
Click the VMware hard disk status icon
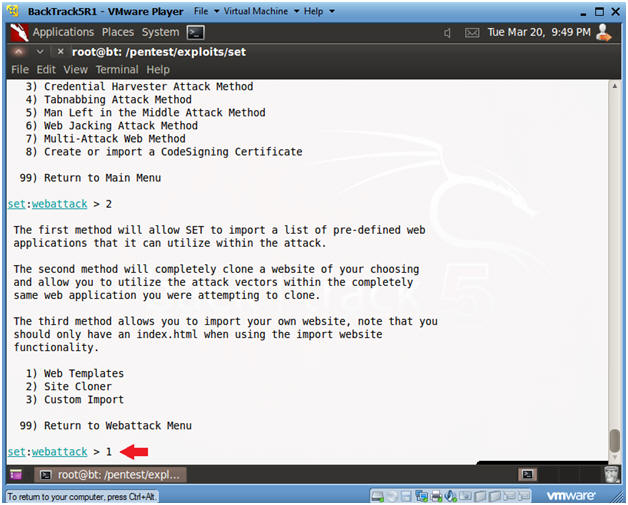[378, 497]
